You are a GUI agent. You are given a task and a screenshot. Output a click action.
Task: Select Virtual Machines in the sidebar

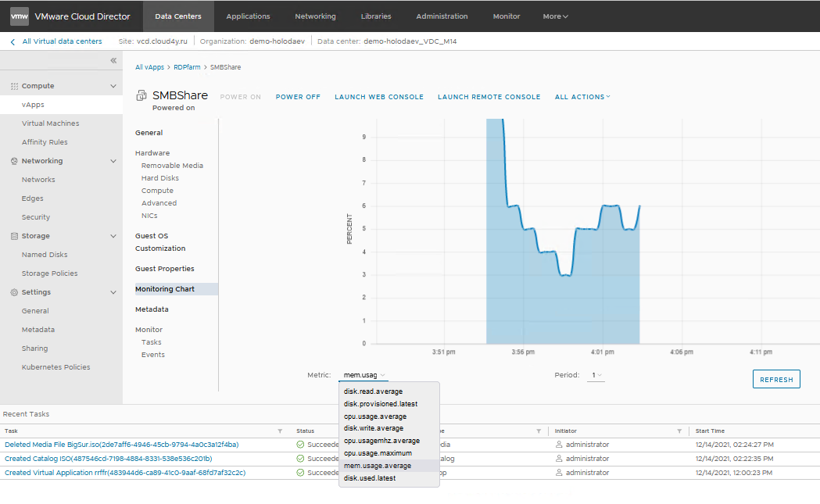pos(50,123)
